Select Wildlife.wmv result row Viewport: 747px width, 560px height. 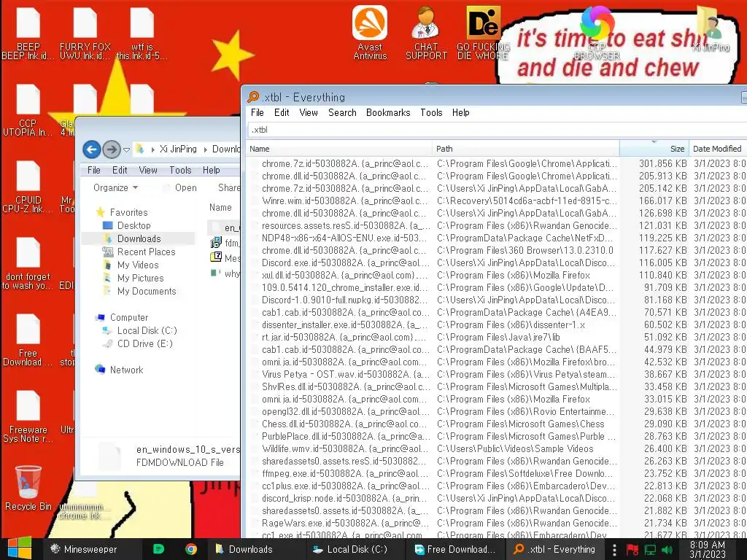pos(495,448)
